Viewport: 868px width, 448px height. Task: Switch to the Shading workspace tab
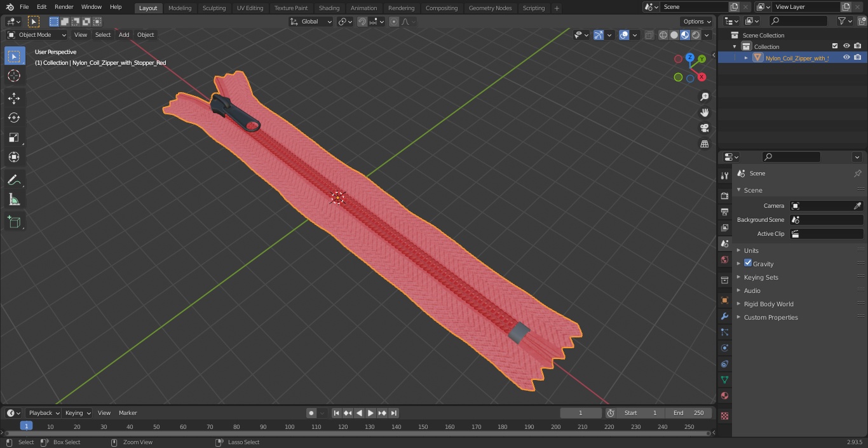tap(329, 8)
